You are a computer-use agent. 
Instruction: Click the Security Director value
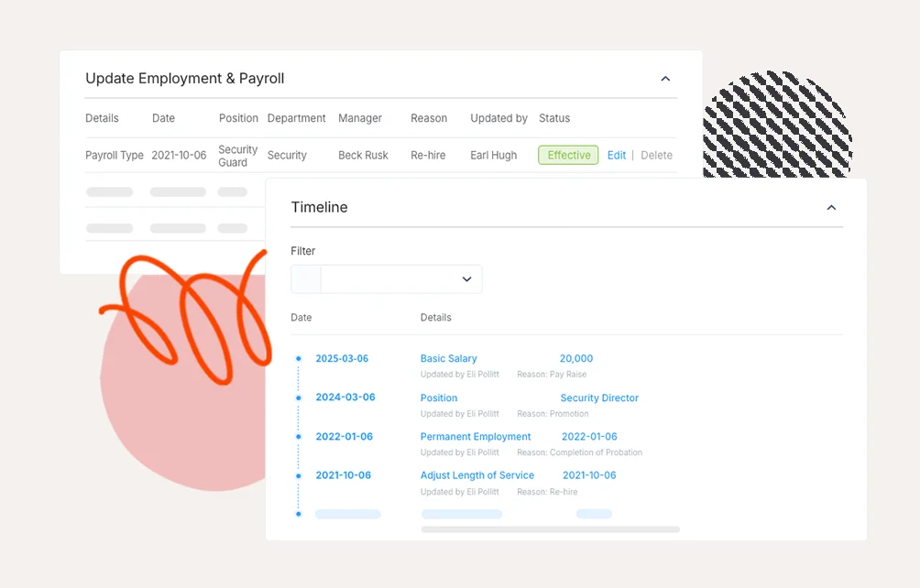pyautogui.click(x=599, y=398)
